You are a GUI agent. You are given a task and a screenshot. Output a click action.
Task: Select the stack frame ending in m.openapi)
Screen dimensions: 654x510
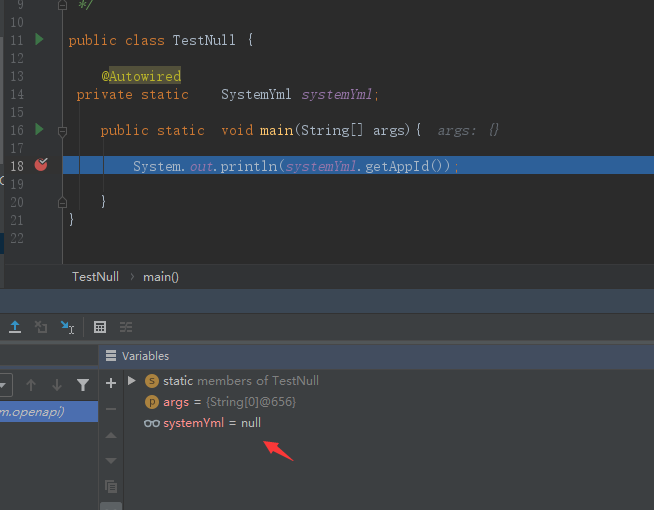point(49,412)
